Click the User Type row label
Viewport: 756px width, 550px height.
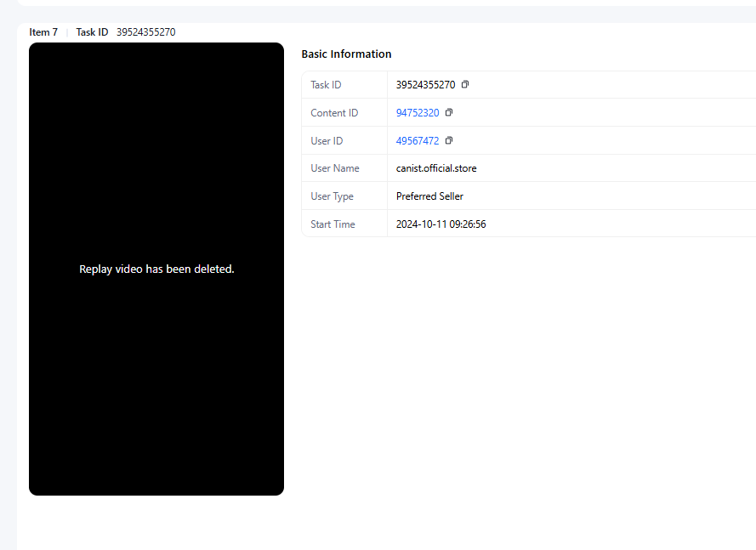pos(332,196)
